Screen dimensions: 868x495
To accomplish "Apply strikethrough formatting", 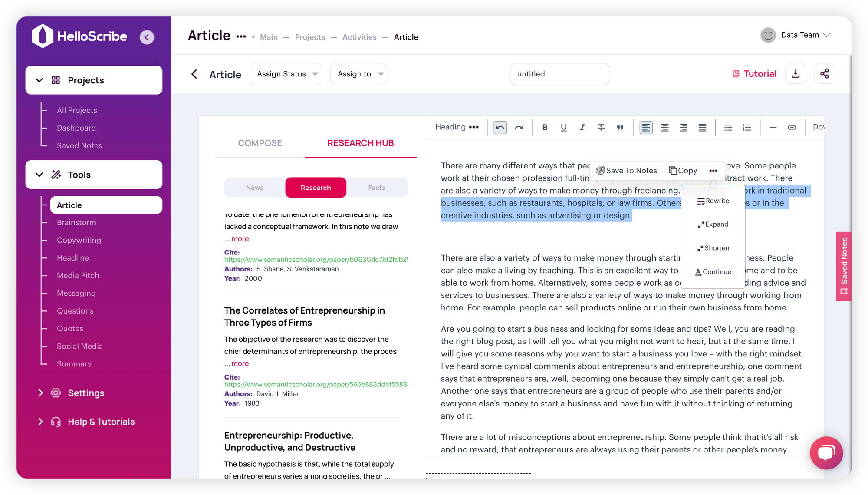I will point(601,127).
